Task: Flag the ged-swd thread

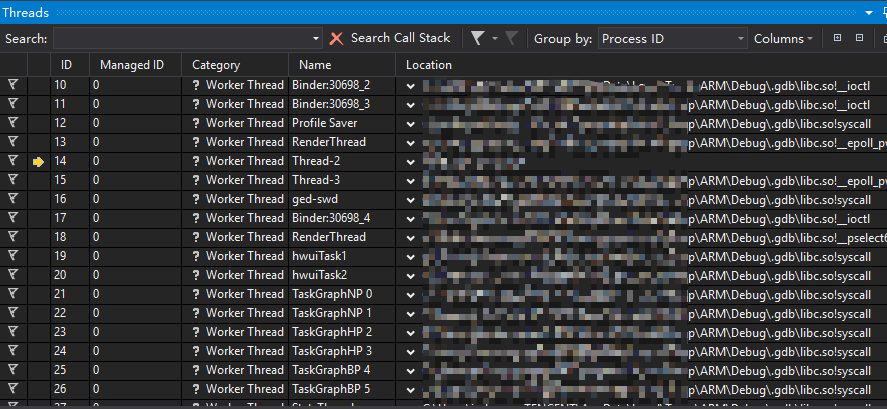Action: [13, 199]
